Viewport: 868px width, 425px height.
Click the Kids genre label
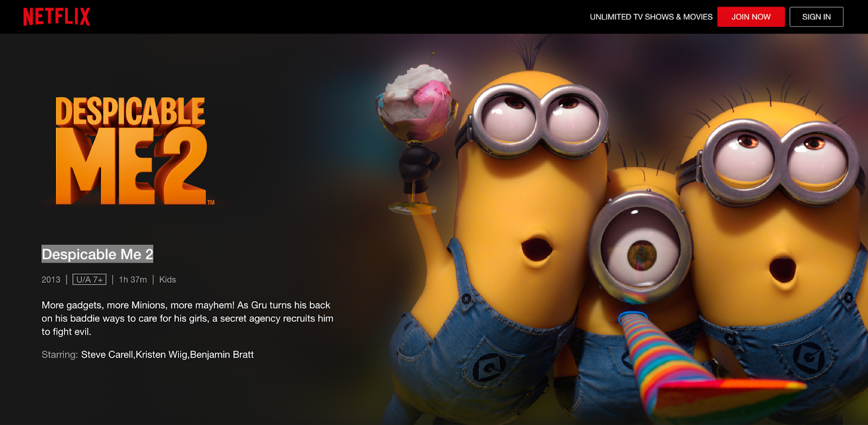coord(168,280)
